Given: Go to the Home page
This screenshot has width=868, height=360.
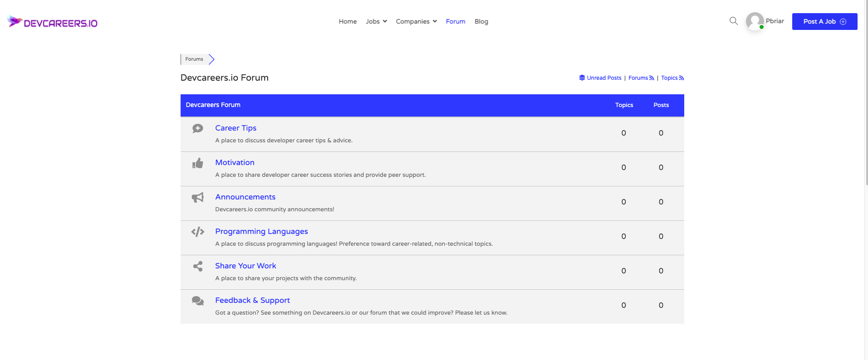Looking at the screenshot, I should (x=348, y=21).
